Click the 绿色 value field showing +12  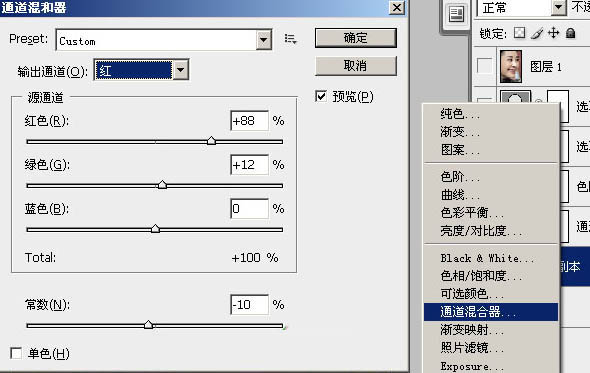249,164
